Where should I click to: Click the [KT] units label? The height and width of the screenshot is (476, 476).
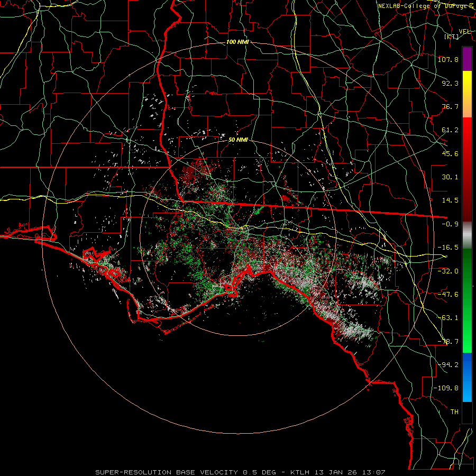(x=452, y=36)
